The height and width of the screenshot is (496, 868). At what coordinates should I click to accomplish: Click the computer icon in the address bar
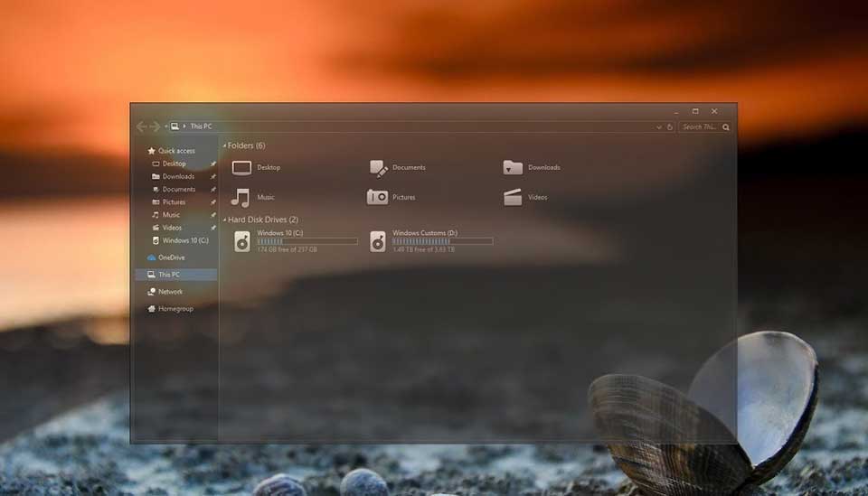[175, 126]
